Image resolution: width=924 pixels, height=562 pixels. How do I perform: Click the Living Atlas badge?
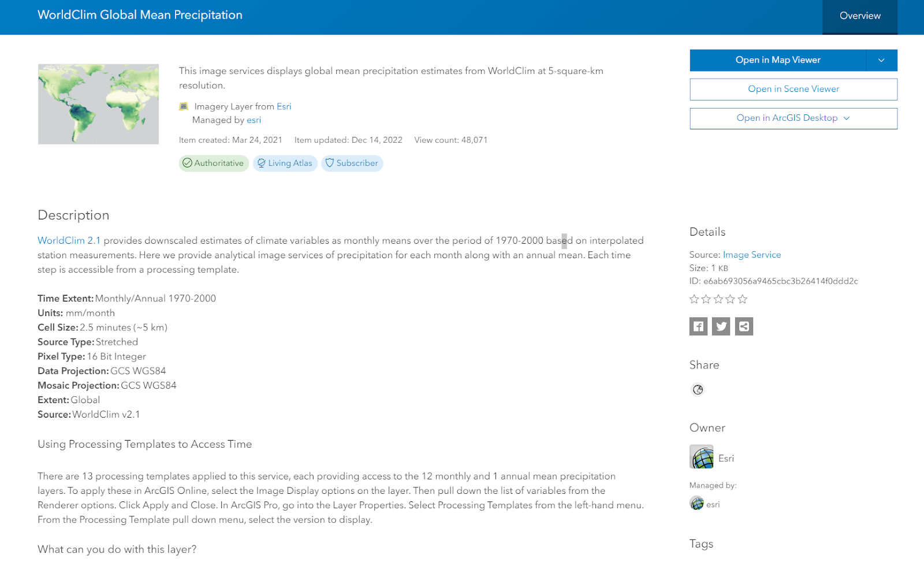coord(285,163)
